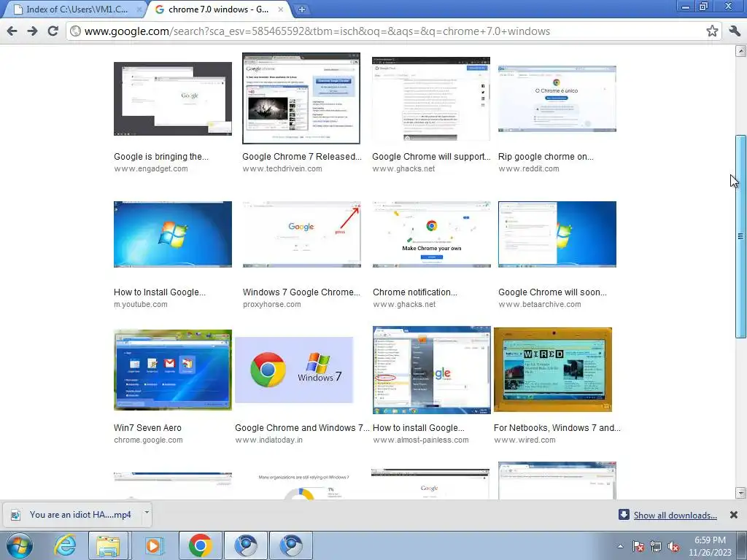This screenshot has height=560, width=747.
Task: Open the 'Google Chrome will soon...' thumbnail
Action: pos(557,234)
